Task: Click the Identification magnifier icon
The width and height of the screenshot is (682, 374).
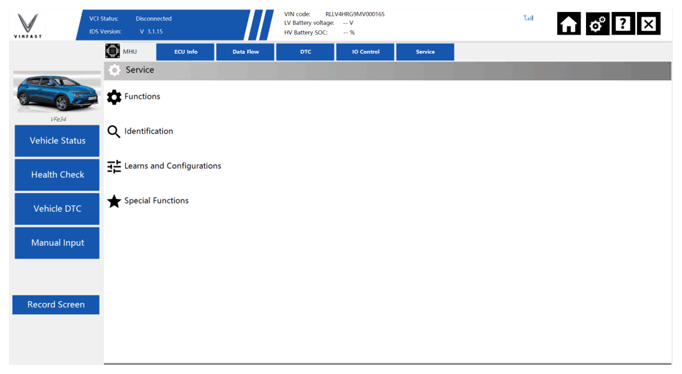Action: (x=114, y=131)
